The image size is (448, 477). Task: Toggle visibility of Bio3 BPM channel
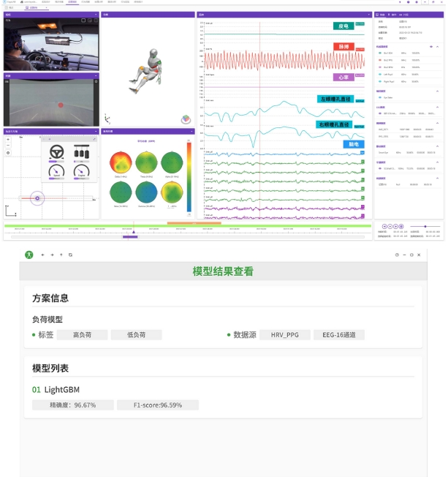click(380, 67)
